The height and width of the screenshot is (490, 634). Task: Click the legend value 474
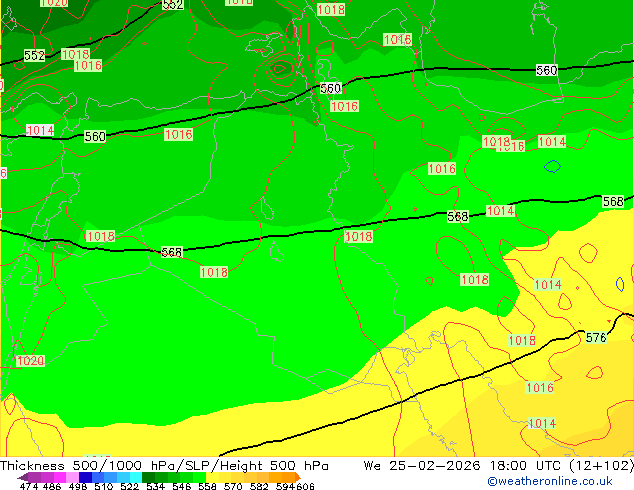coord(29,486)
